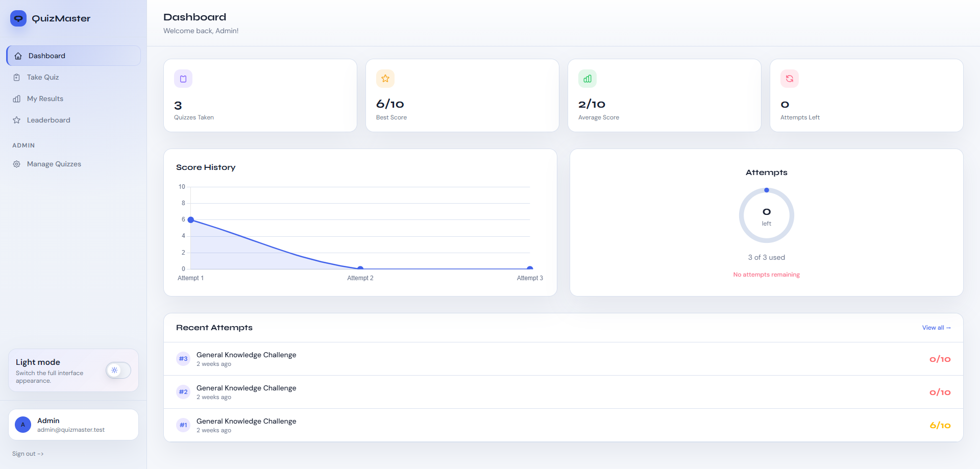Click the purple book icon on Quizzes Taken card
The image size is (980, 469).
tap(183, 79)
